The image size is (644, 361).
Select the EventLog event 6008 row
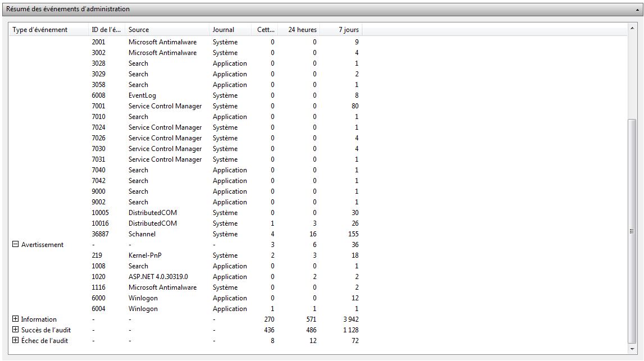142,95
